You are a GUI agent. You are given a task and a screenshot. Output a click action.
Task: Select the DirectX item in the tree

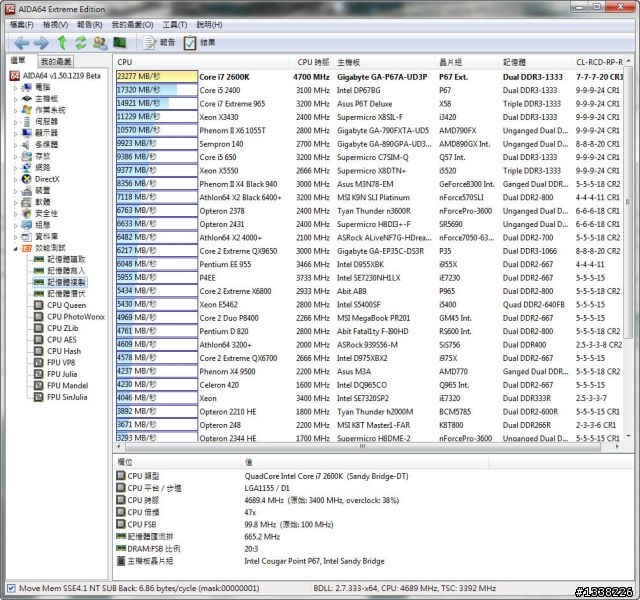pyautogui.click(x=47, y=179)
